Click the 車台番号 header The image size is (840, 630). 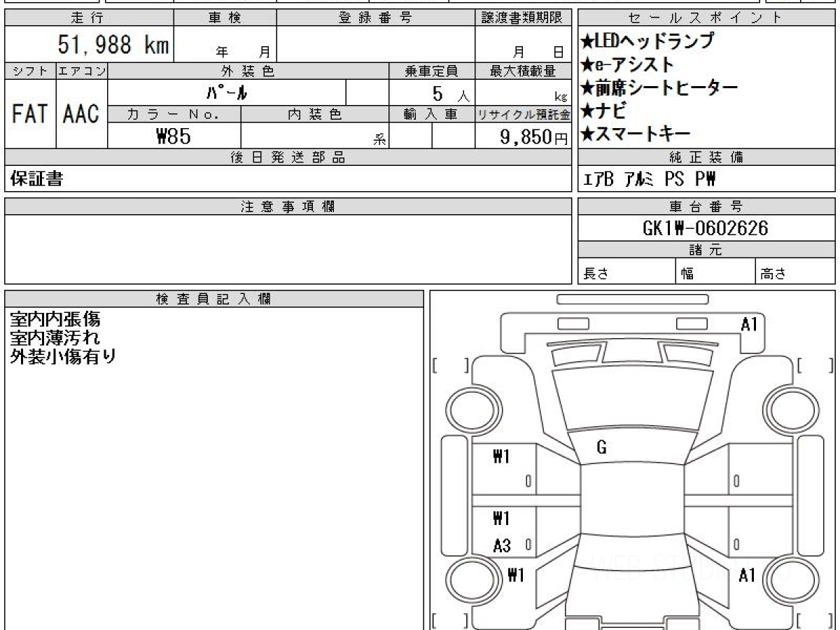click(706, 206)
